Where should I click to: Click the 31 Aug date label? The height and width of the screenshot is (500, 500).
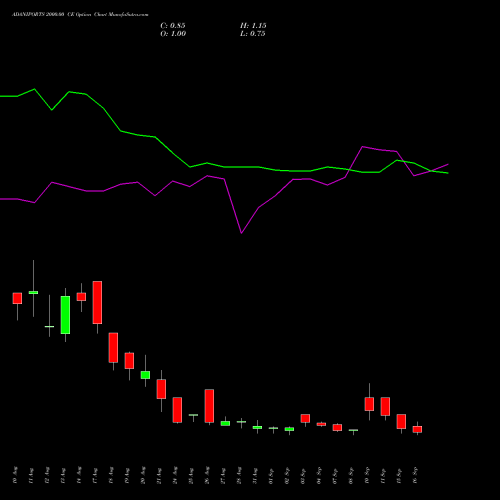[x=255, y=475]
